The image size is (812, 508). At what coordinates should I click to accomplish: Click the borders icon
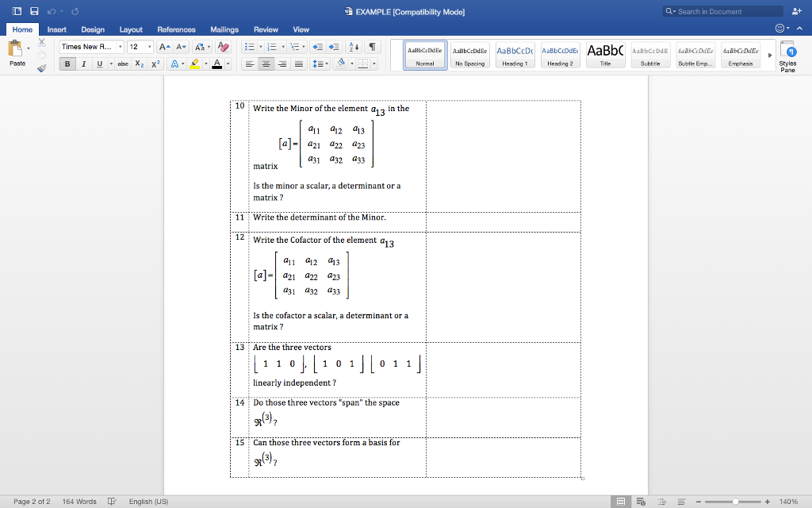click(363, 63)
